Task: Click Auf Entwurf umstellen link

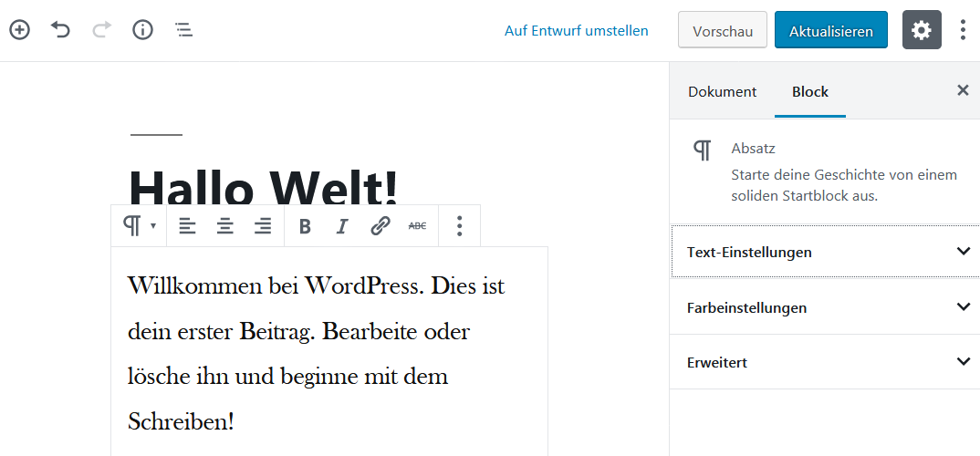Action: [x=577, y=31]
